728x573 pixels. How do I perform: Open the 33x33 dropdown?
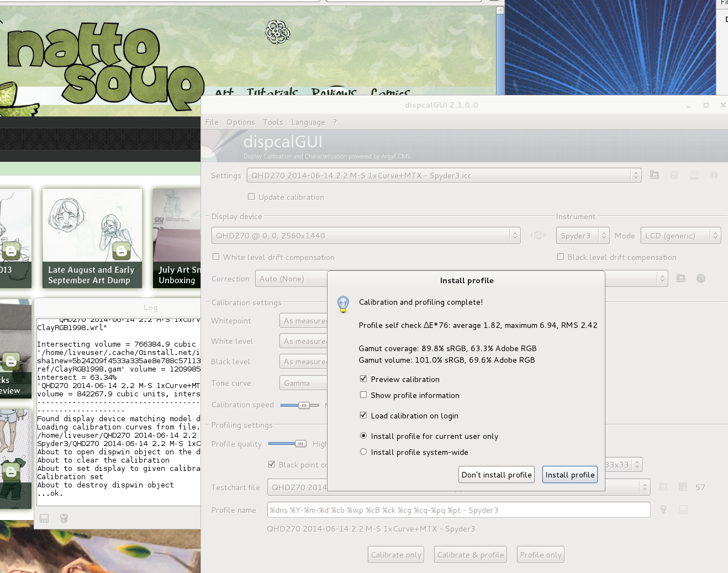click(x=624, y=465)
